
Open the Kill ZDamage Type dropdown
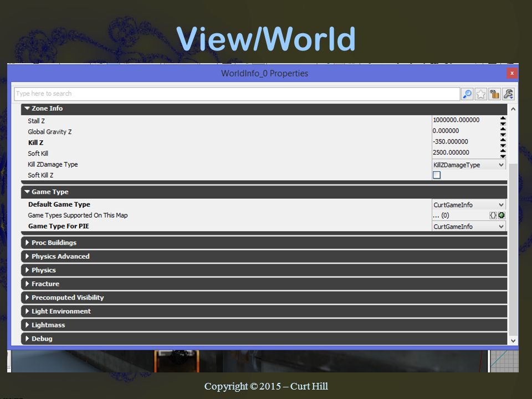click(x=469, y=165)
